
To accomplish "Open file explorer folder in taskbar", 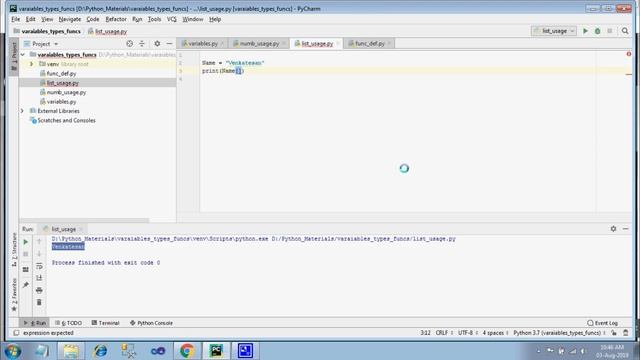I will [x=71, y=351].
